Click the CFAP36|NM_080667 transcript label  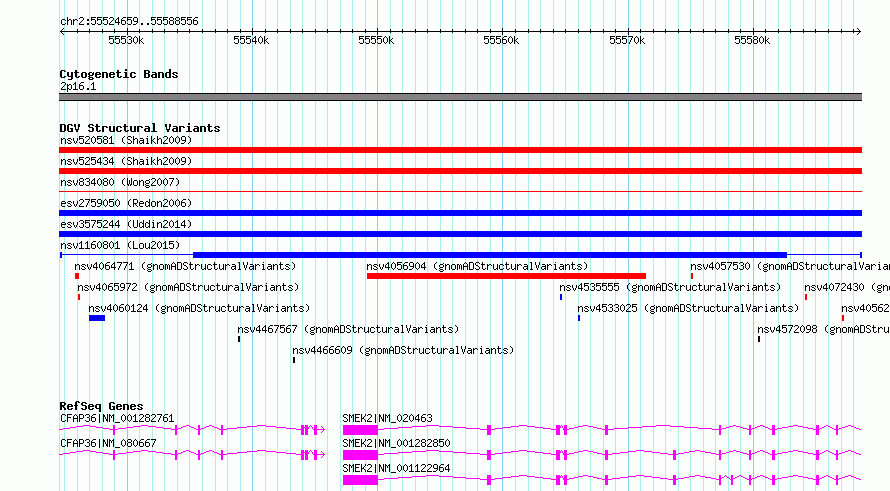(108, 443)
